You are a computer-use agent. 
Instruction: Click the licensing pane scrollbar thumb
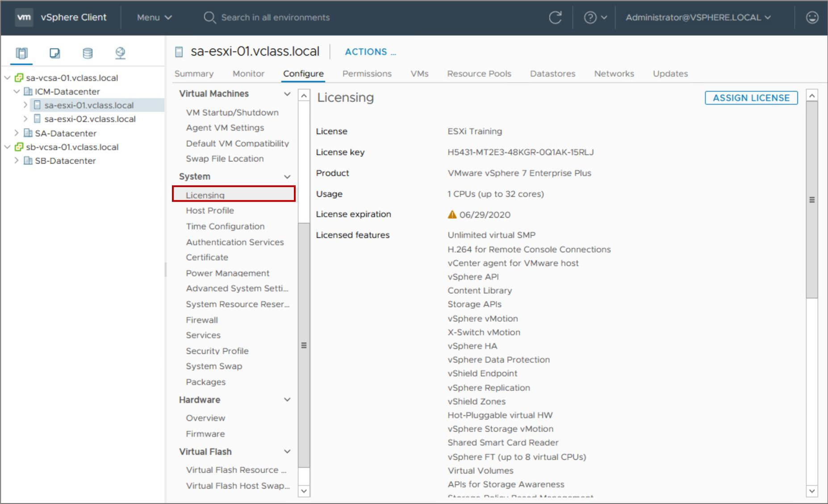pos(812,200)
